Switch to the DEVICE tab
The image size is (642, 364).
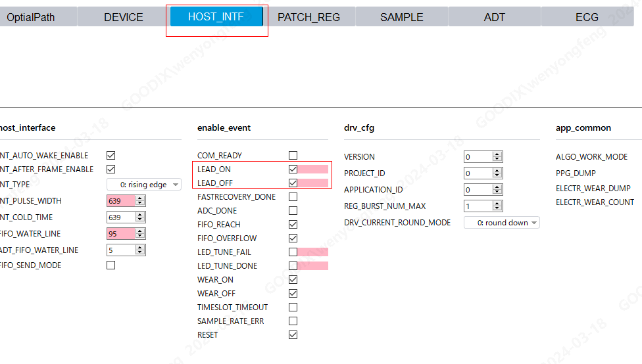(123, 17)
